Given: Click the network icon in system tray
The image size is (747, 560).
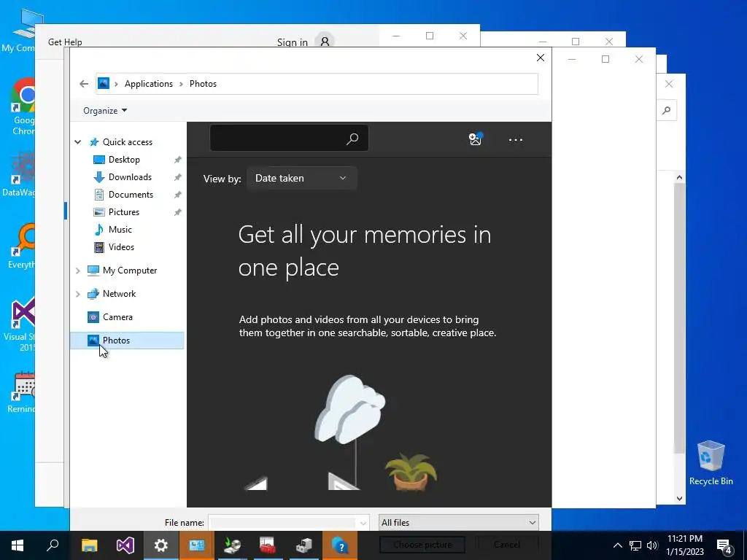Looking at the screenshot, I should pyautogui.click(x=635, y=545).
